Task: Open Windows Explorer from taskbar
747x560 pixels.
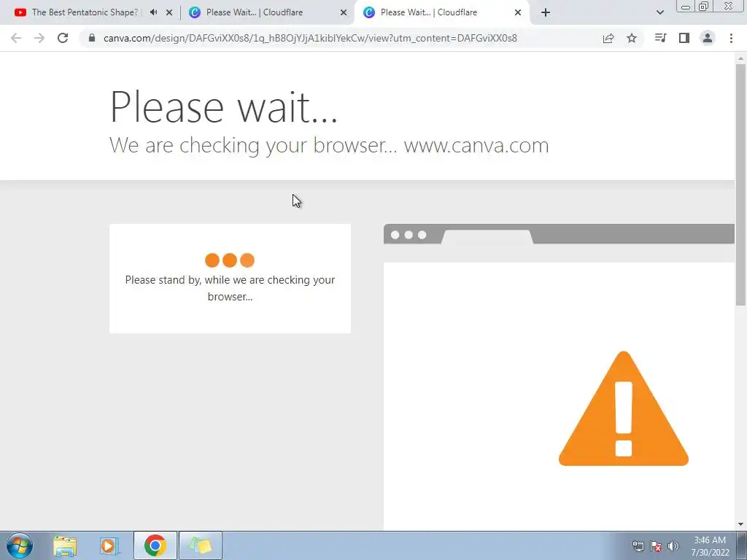Action: tap(65, 545)
